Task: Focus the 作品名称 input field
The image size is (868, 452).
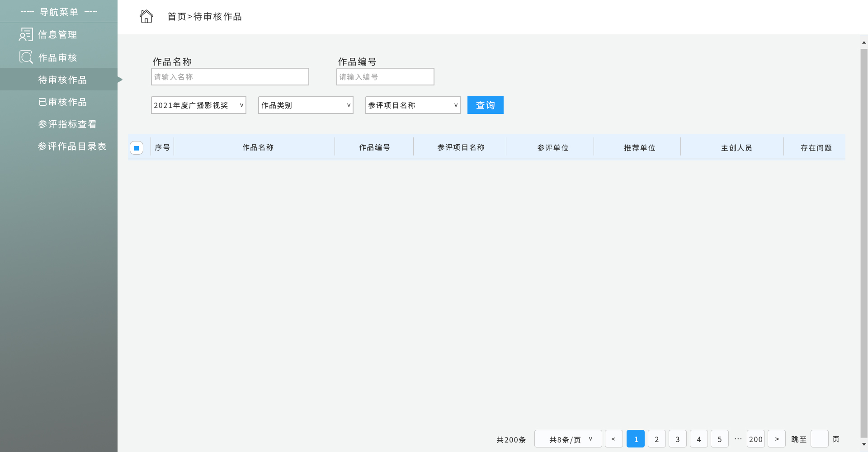Action: coord(230,77)
